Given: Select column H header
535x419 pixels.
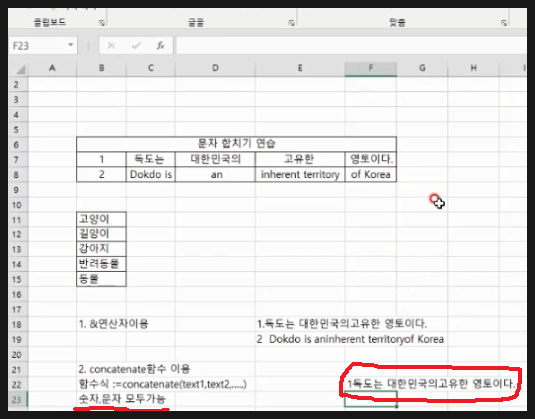Looking at the screenshot, I should pos(474,68).
